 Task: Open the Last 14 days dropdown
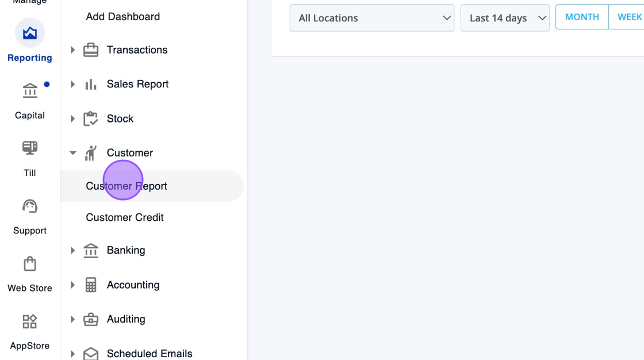(505, 18)
